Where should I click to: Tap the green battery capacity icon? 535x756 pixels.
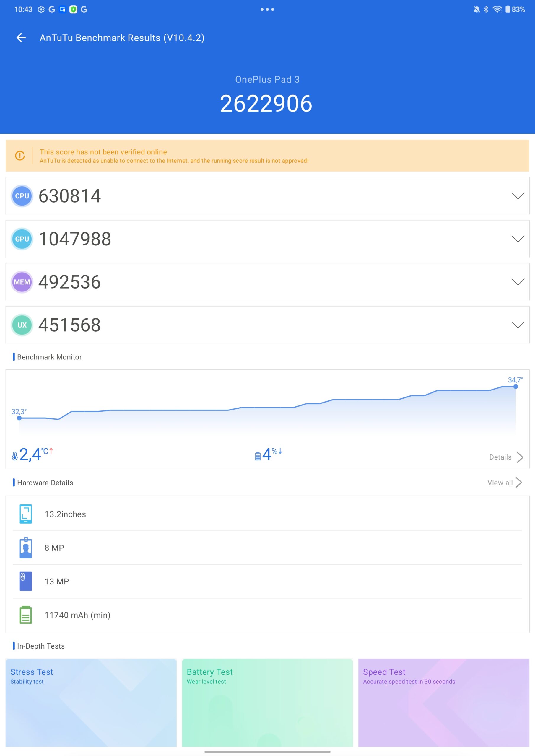click(x=26, y=615)
